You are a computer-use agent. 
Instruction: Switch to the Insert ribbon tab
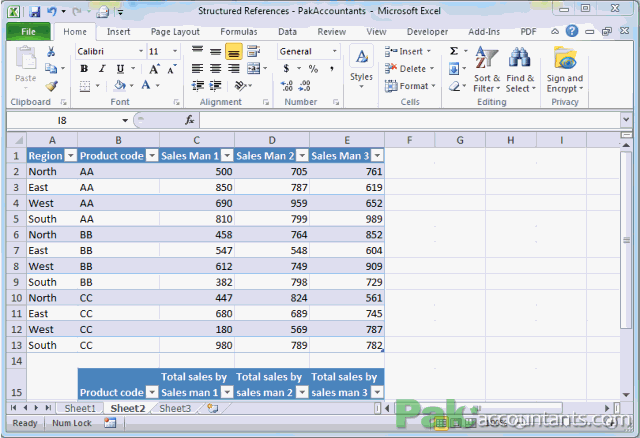click(118, 31)
